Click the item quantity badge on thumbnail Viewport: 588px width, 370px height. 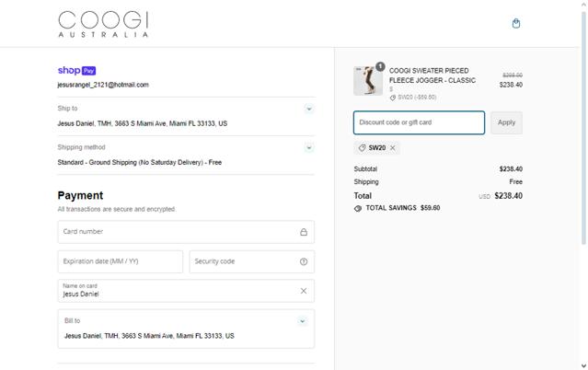pos(380,66)
